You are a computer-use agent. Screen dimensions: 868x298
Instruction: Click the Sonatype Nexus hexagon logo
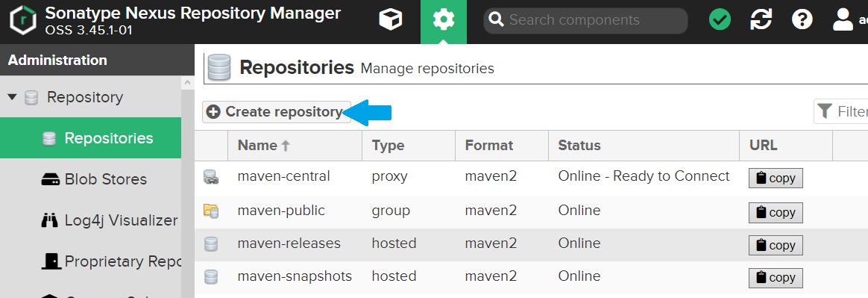coord(23,20)
